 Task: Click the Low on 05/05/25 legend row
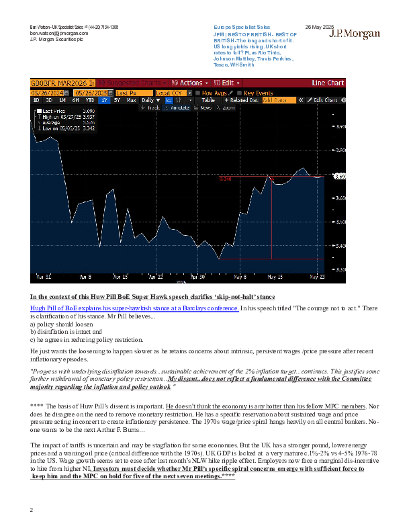[x=66, y=128]
